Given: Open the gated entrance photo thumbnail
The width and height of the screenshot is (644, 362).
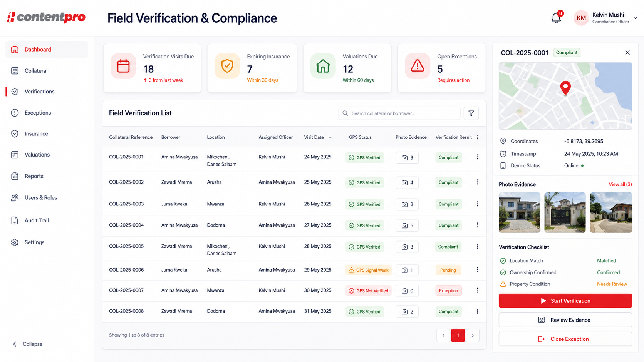Looking at the screenshot, I should click(x=565, y=212).
